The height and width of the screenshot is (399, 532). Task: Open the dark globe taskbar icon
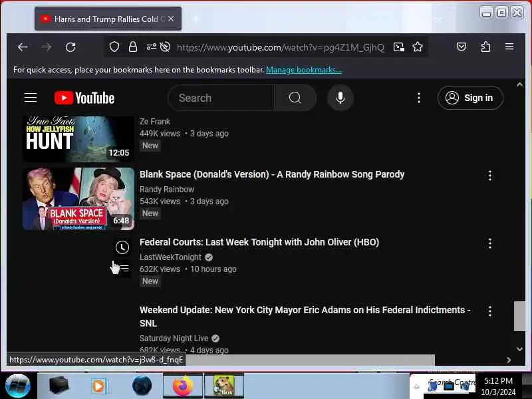click(142, 386)
